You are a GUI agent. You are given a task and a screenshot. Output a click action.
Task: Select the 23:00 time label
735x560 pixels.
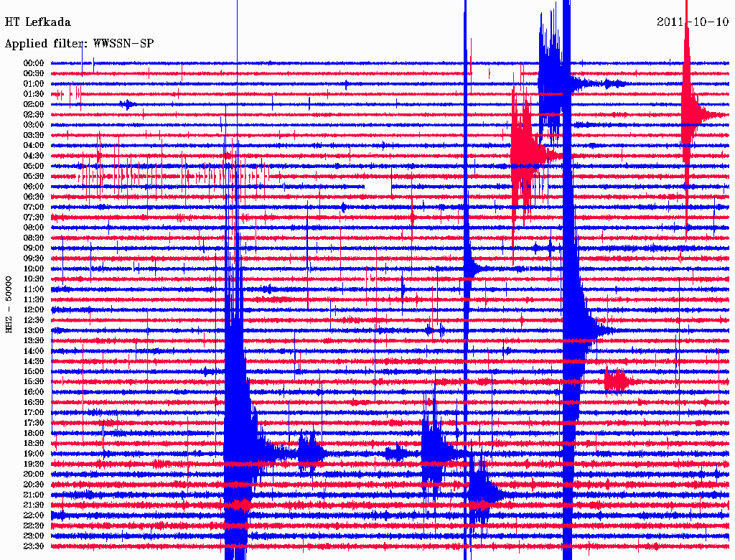click(x=34, y=536)
